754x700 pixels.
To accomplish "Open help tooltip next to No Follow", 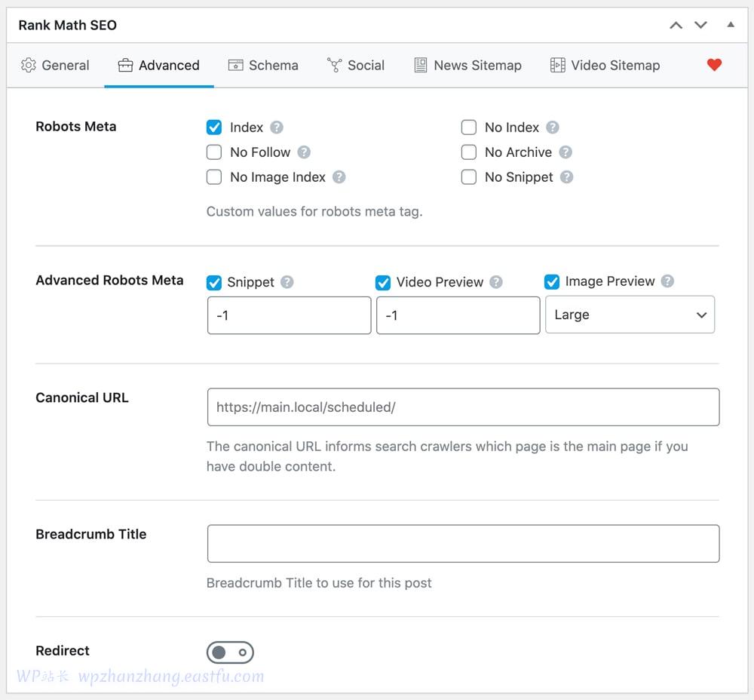I will pos(304,152).
